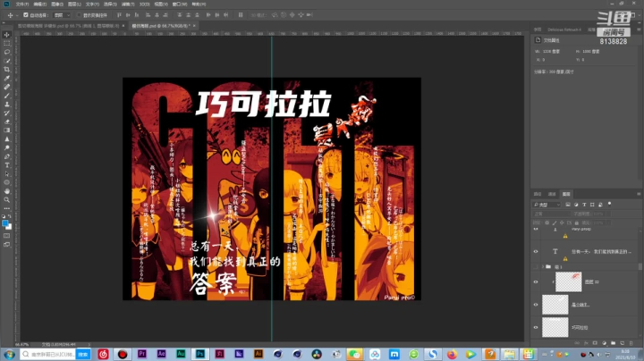Toggle visibility of layer above 巧可拉拉
The image size is (644, 361).
click(536, 305)
